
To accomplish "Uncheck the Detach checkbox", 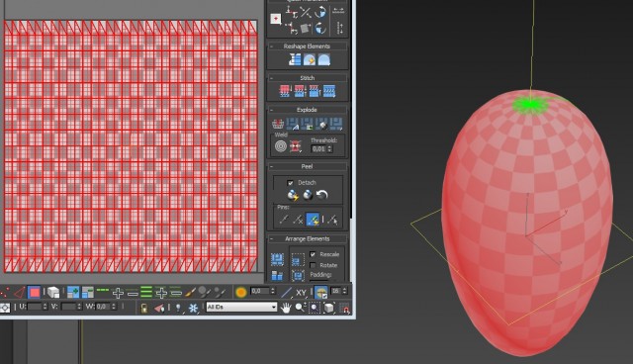I will pos(290,183).
